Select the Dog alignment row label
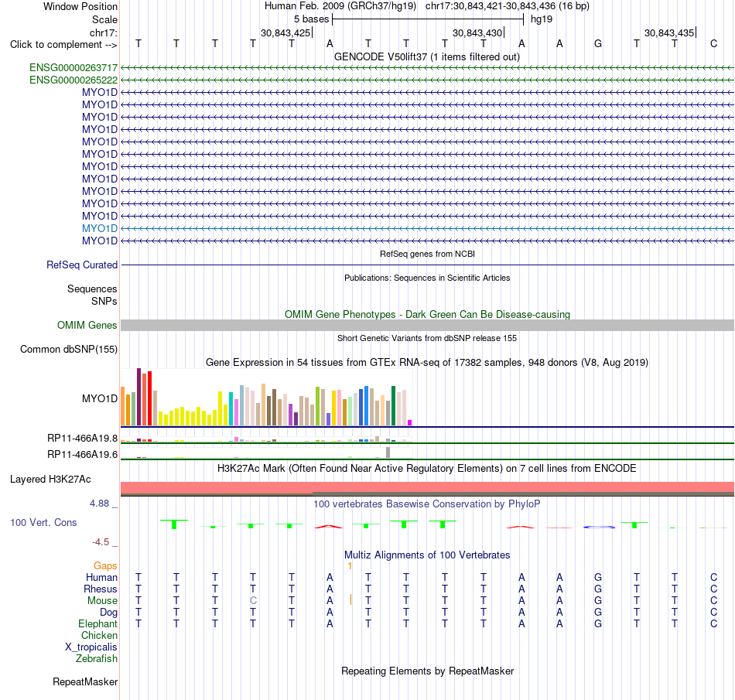The height and width of the screenshot is (700, 735). (108, 613)
